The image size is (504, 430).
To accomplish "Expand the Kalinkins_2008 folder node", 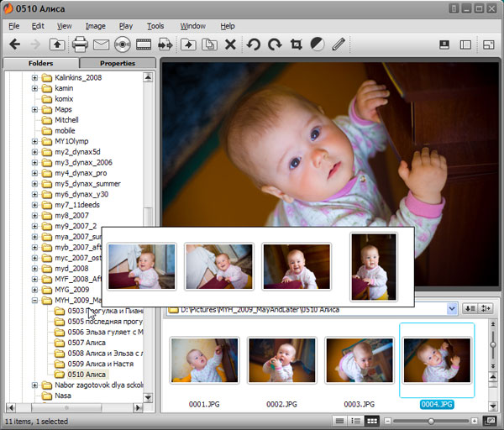I will coord(35,77).
